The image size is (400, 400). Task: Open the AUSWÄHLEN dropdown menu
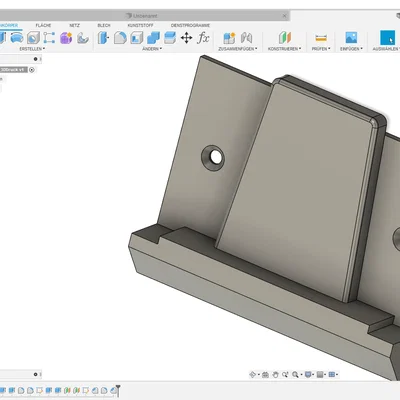click(386, 49)
